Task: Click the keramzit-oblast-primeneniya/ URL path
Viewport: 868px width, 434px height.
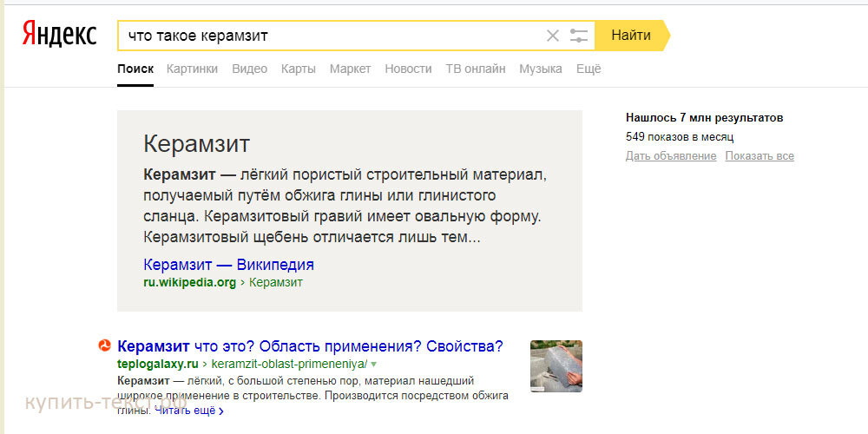Action: (x=290, y=365)
